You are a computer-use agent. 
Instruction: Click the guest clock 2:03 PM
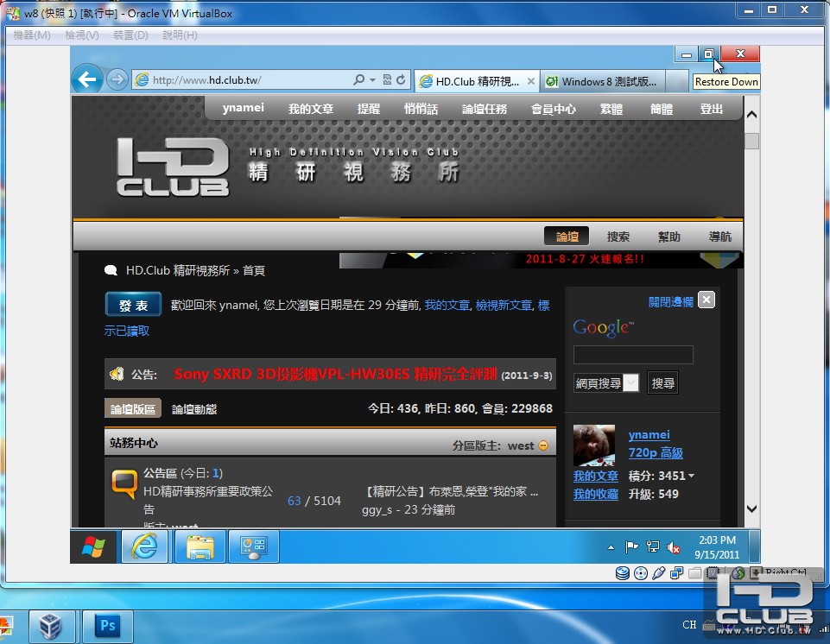717,540
